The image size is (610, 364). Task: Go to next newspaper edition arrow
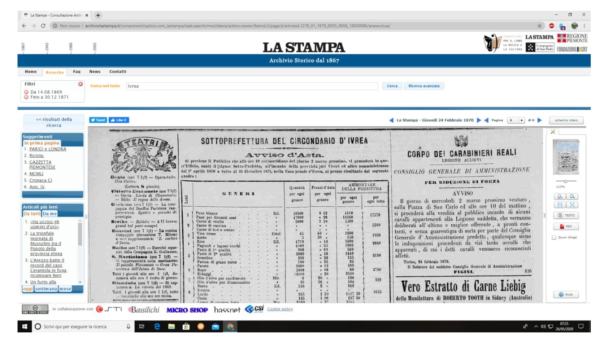(x=479, y=120)
